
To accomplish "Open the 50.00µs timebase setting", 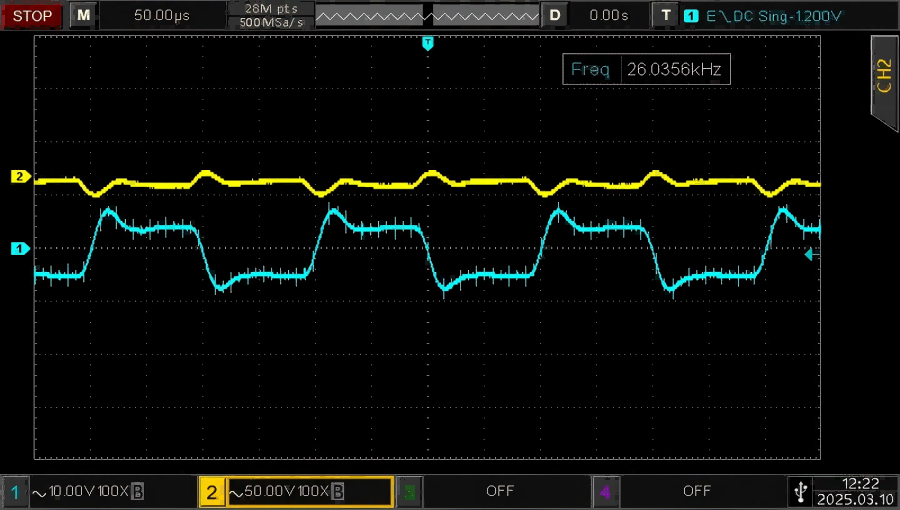I will [x=162, y=15].
